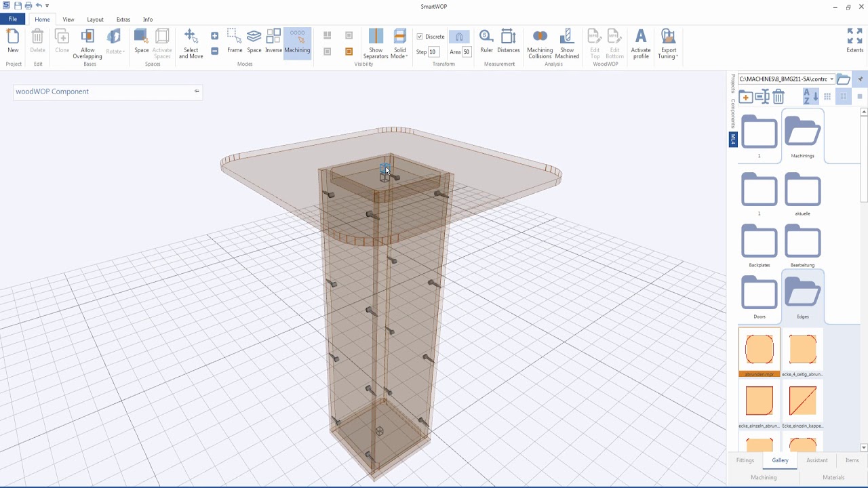The height and width of the screenshot is (488, 868).
Task: Switch to the Fittings tab
Action: (x=745, y=460)
